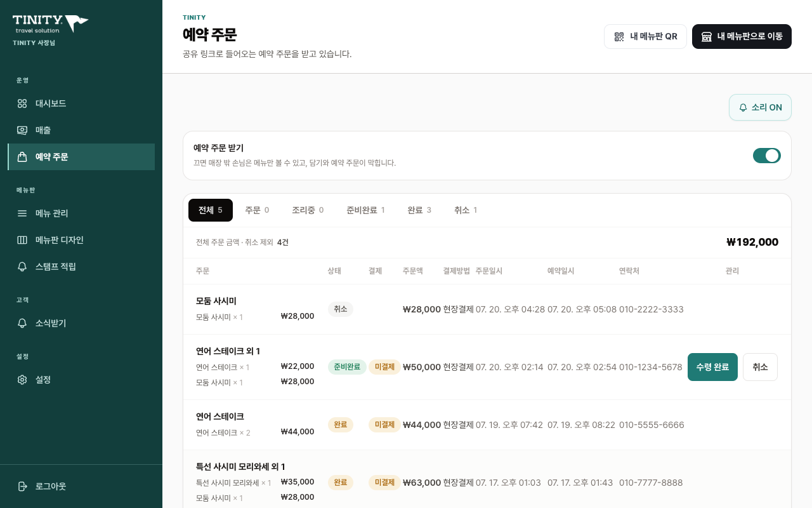Click the order title 모둠 사시미
This screenshot has height=508, width=812.
[x=216, y=301]
